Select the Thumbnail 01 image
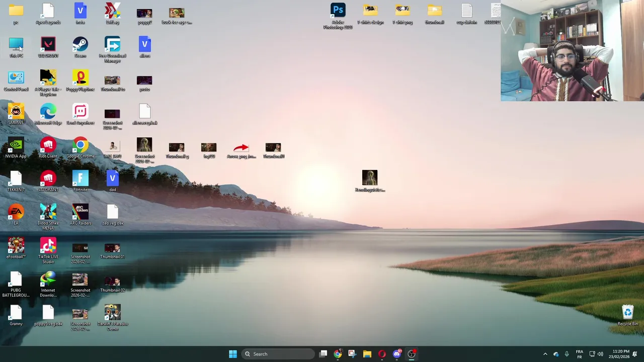Screen dimensions: 644x362 112,251
